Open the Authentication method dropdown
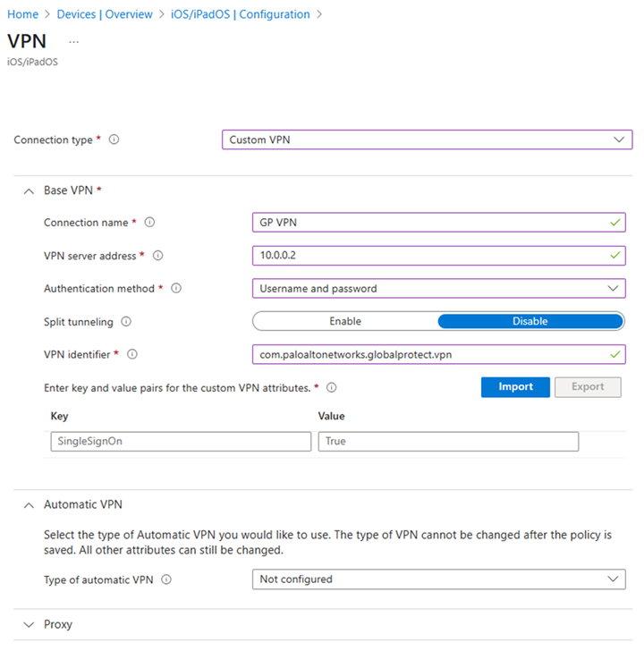This screenshot has width=644, height=651. 438,289
